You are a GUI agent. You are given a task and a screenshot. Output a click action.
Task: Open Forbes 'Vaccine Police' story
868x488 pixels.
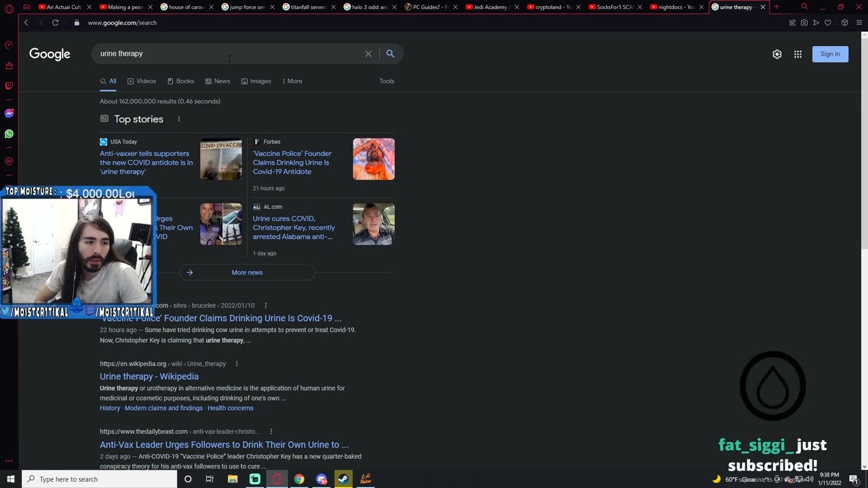[292, 163]
